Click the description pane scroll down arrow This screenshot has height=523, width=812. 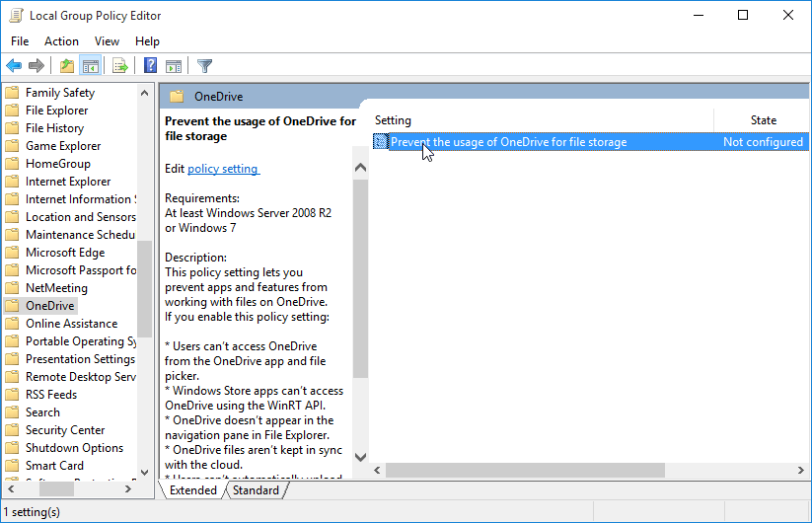click(x=361, y=457)
